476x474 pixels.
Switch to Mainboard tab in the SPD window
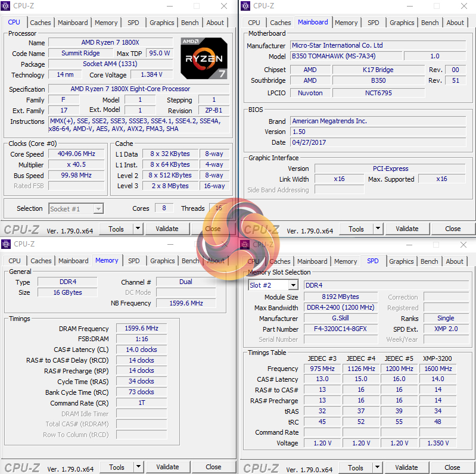pyautogui.click(x=312, y=261)
